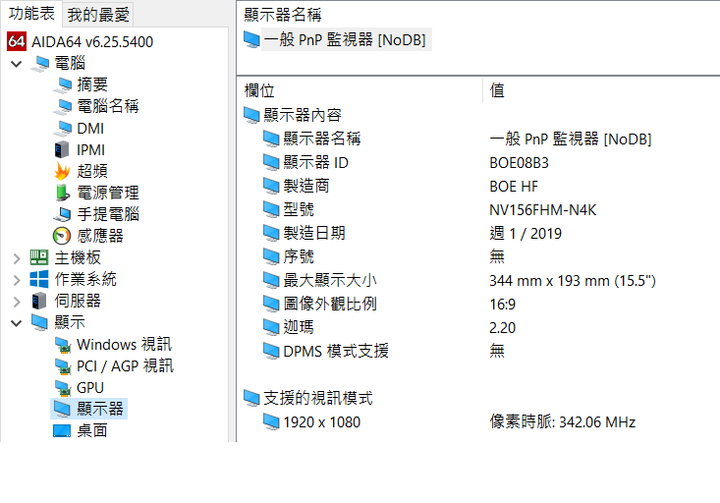Open the 桌面 tree item

pos(92,430)
